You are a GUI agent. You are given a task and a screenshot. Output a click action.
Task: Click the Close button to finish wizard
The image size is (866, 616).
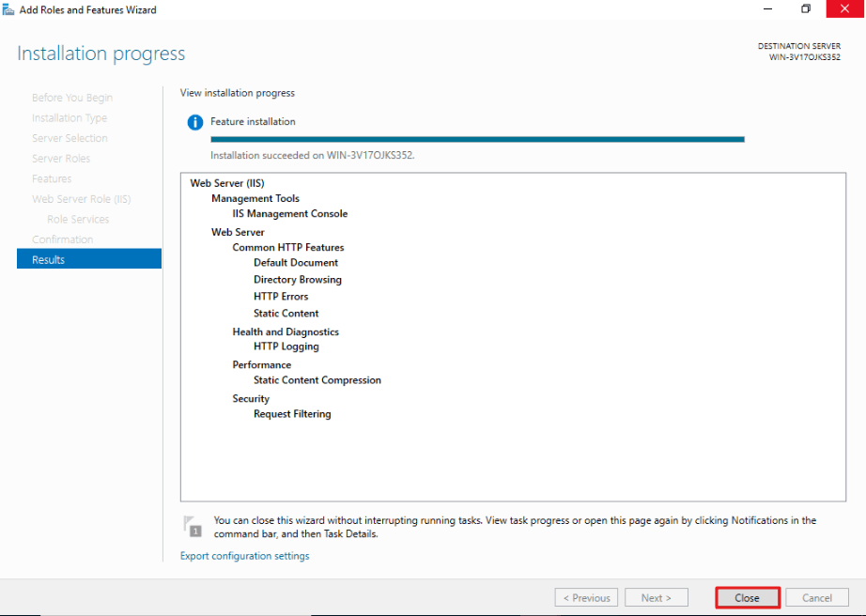pos(748,598)
